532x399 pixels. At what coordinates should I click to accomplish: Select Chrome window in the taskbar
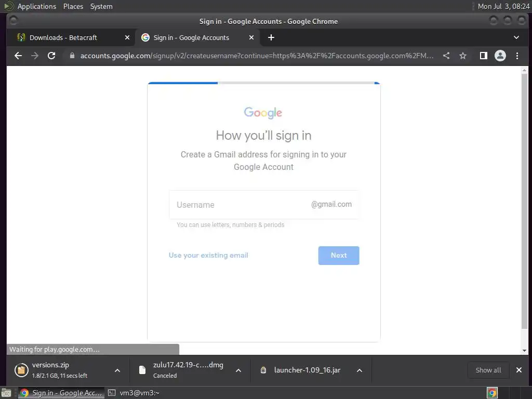[x=61, y=393]
